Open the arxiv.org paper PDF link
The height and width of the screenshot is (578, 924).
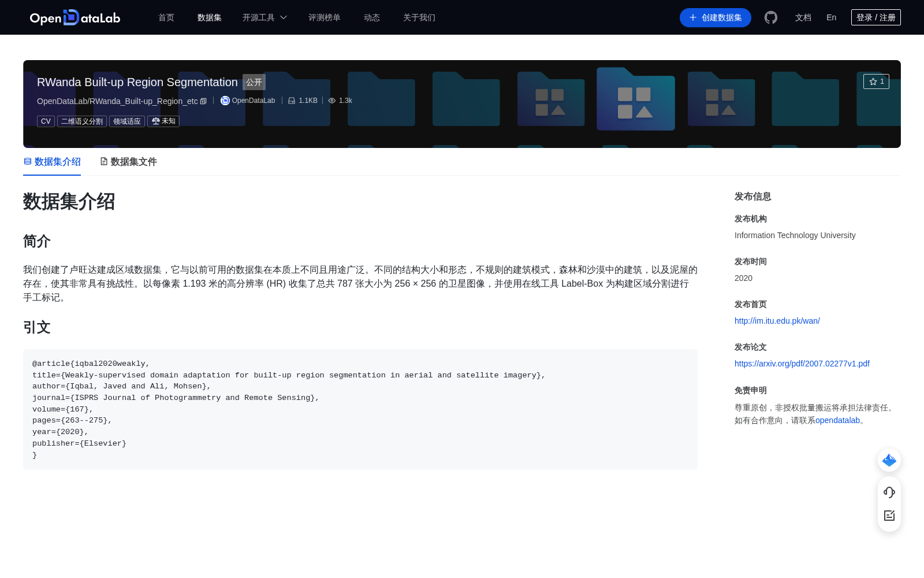pyautogui.click(x=802, y=364)
